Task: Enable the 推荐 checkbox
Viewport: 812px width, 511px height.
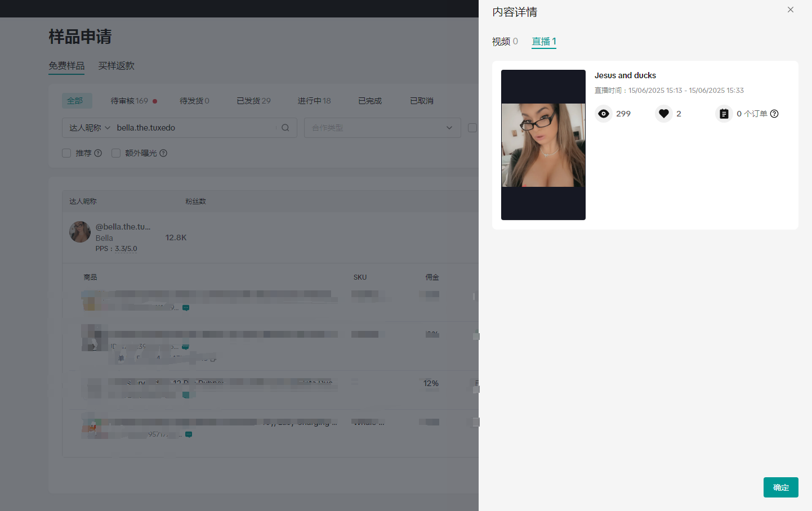Action: [x=66, y=153]
